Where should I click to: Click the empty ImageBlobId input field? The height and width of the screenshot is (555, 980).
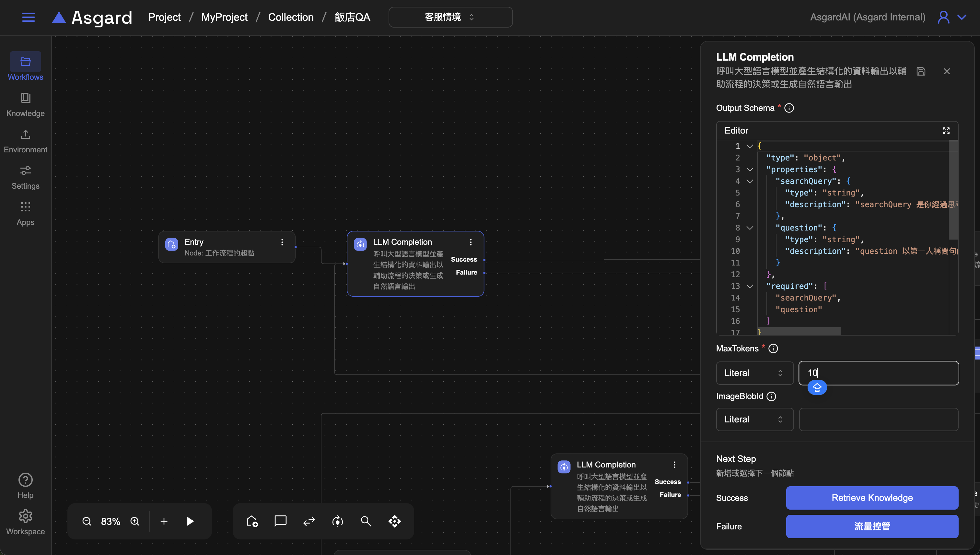click(x=878, y=419)
